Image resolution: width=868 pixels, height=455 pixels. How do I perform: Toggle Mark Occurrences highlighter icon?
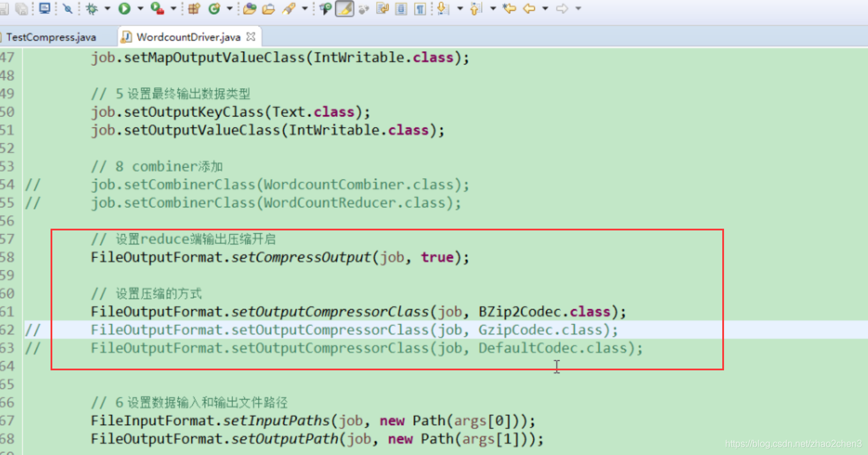[345, 9]
